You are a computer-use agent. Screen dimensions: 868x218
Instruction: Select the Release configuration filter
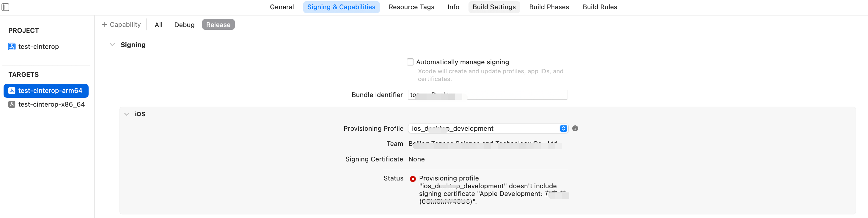pyautogui.click(x=218, y=25)
